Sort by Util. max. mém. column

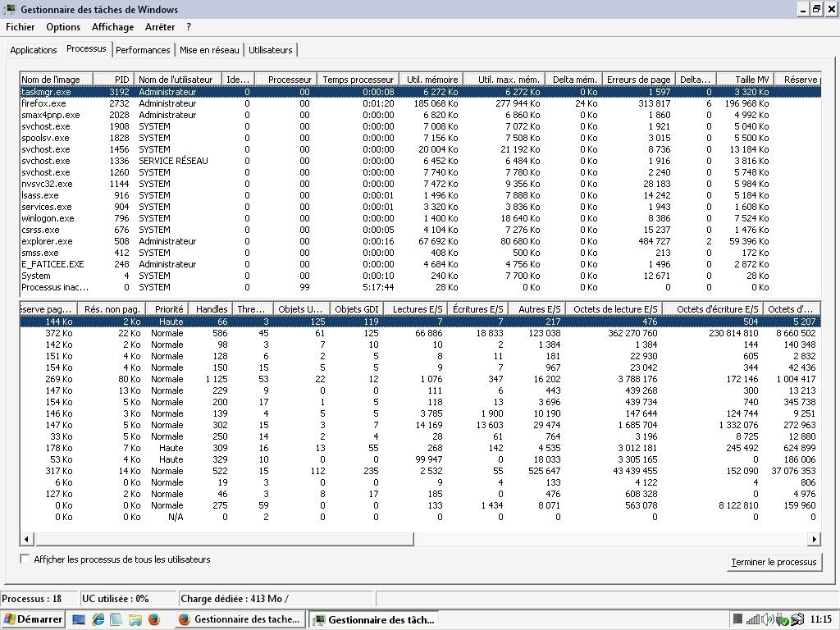504,80
